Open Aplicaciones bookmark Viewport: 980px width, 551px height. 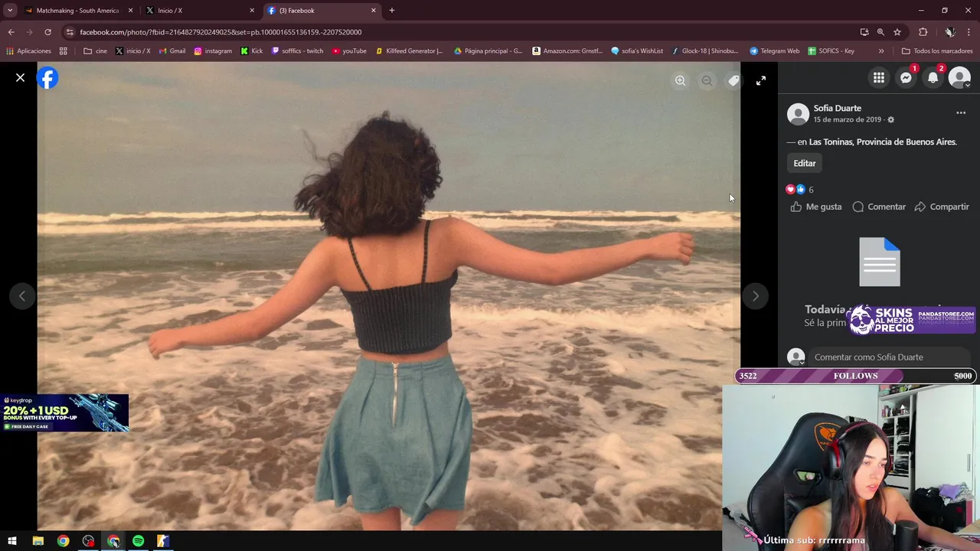click(28, 51)
